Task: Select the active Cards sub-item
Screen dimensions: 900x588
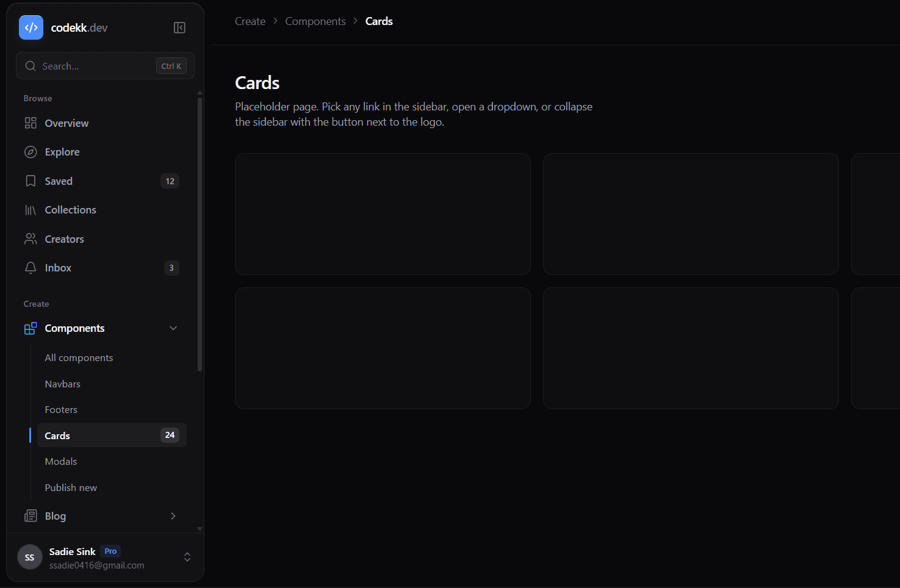Action: (112, 436)
